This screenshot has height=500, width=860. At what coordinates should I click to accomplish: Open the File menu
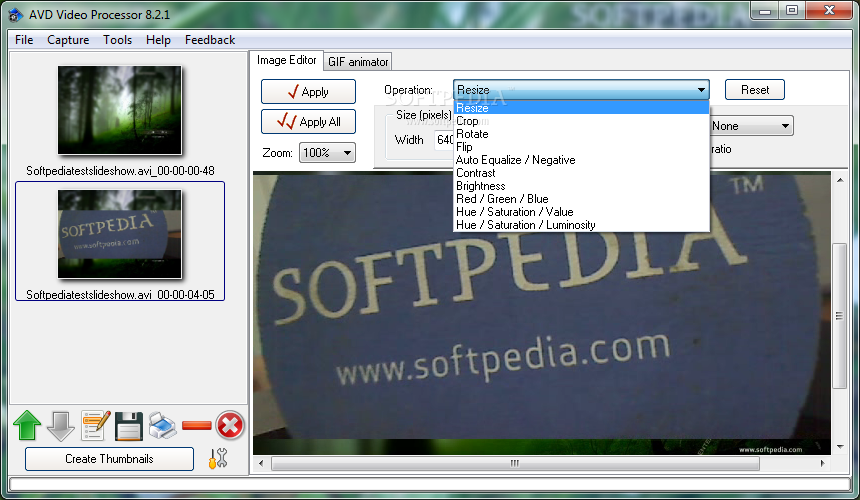click(24, 40)
